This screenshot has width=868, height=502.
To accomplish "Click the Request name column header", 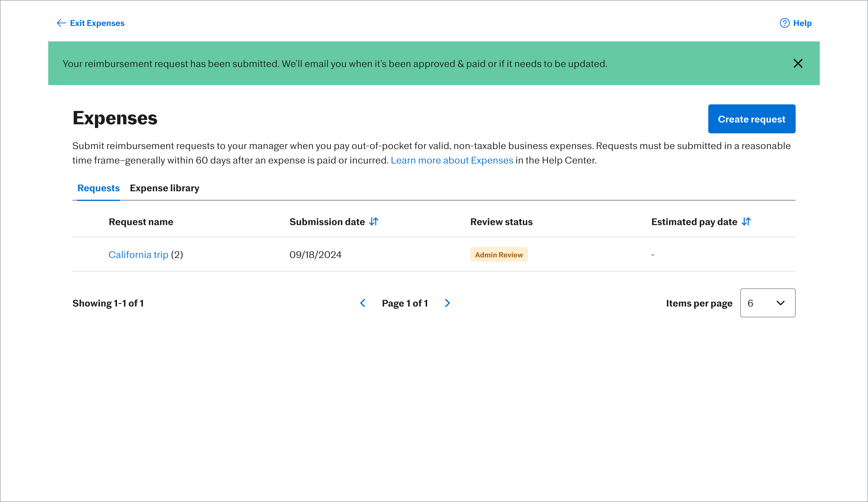I will pyautogui.click(x=141, y=222).
